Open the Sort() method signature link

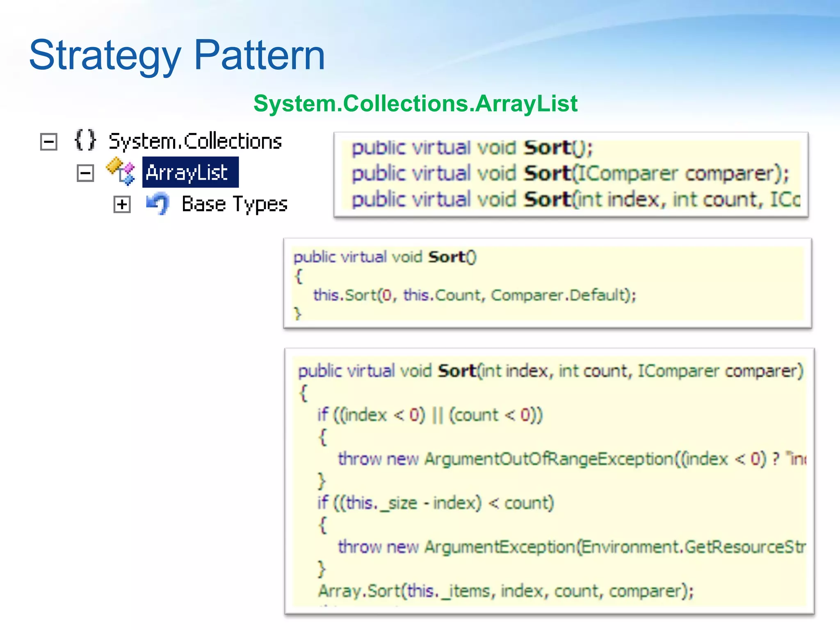472,148
